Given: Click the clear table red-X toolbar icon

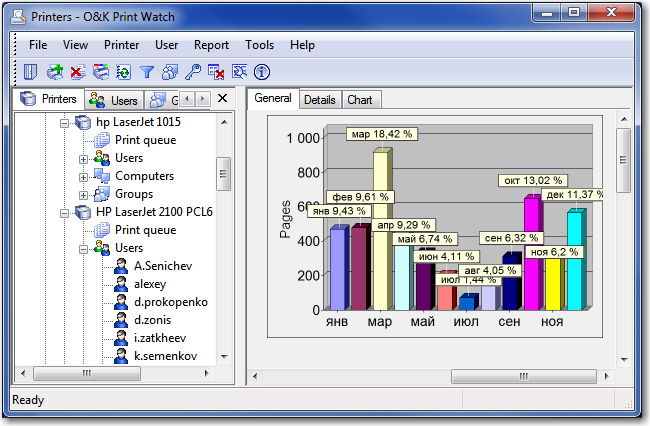Looking at the screenshot, I should click(x=216, y=72).
